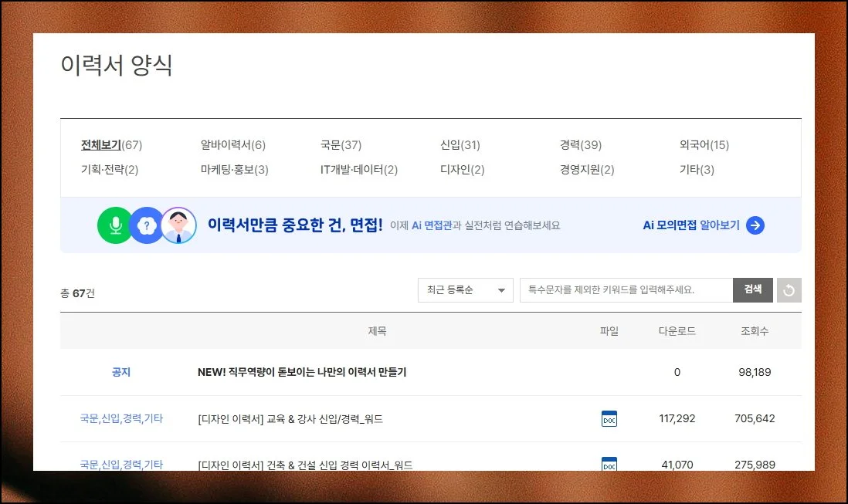This screenshot has width=848, height=504.
Task: Focus the keyword search input field
Action: click(626, 290)
